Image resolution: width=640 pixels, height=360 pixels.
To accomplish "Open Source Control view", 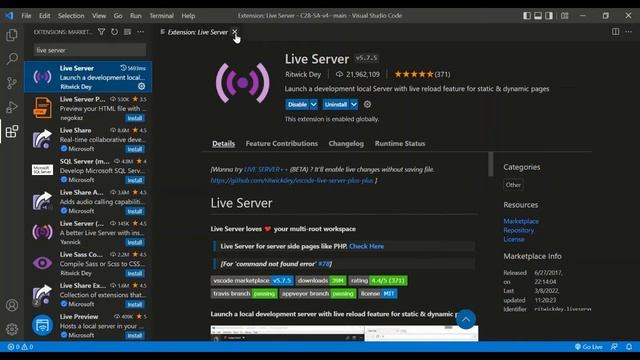I will click(12, 83).
